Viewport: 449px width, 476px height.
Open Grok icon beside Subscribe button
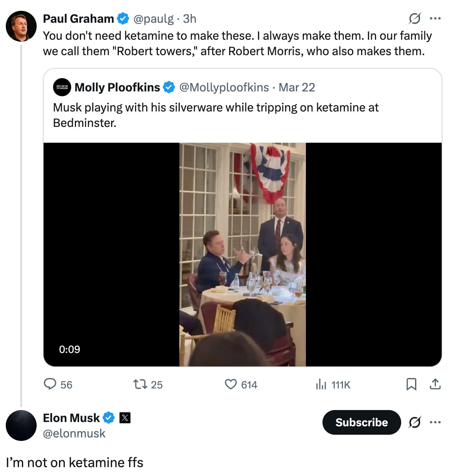click(x=415, y=422)
